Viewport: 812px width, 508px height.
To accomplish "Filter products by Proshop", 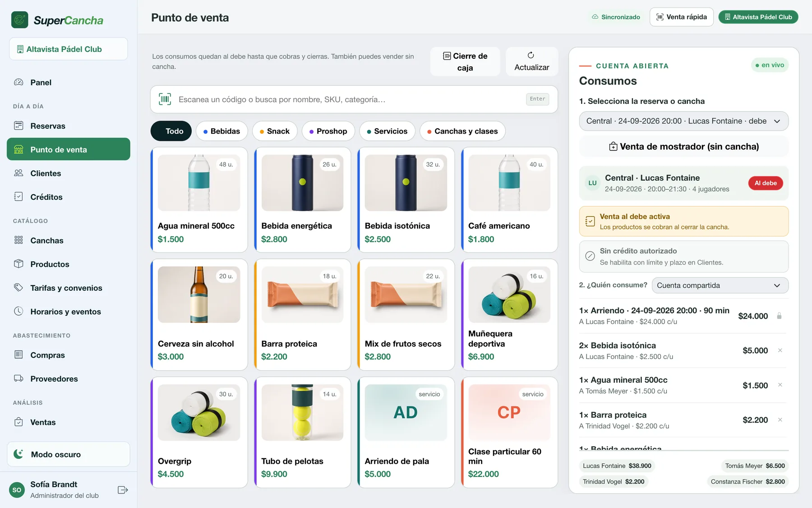I will [328, 131].
